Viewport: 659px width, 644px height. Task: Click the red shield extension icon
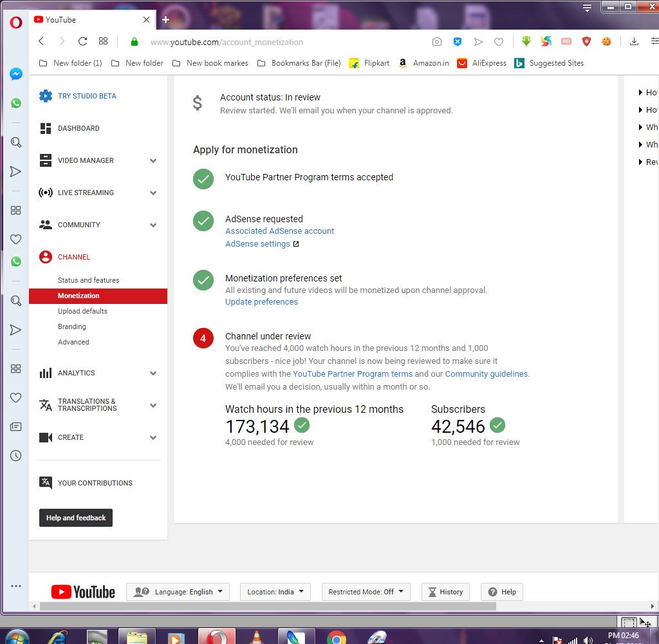(x=586, y=41)
